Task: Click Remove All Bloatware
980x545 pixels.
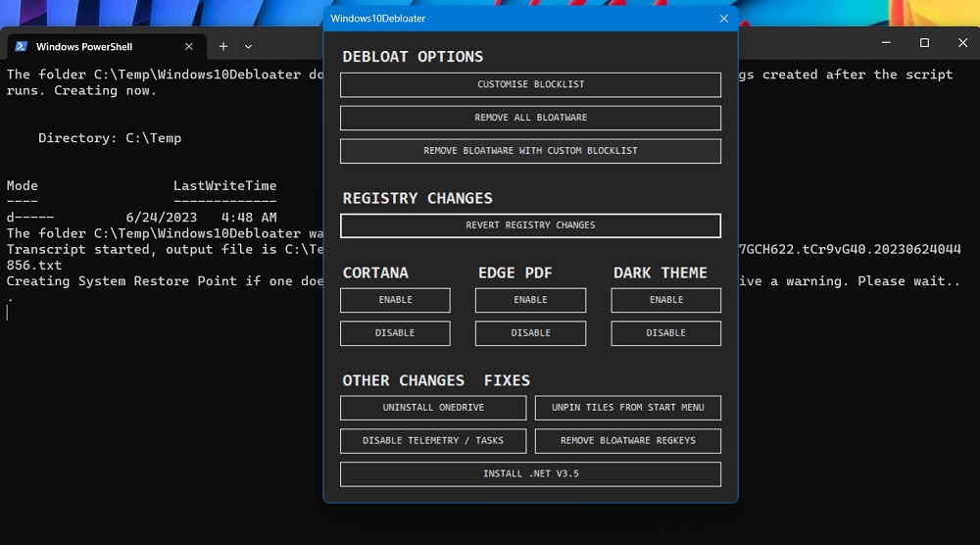Action: pyautogui.click(x=530, y=118)
